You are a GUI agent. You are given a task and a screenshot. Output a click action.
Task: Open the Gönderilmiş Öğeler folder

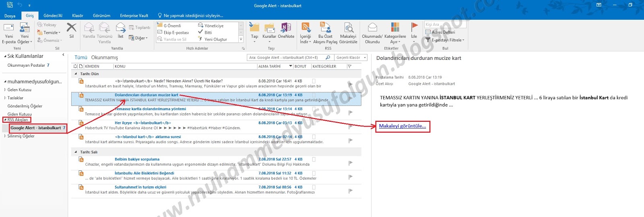pyautogui.click(x=25, y=106)
